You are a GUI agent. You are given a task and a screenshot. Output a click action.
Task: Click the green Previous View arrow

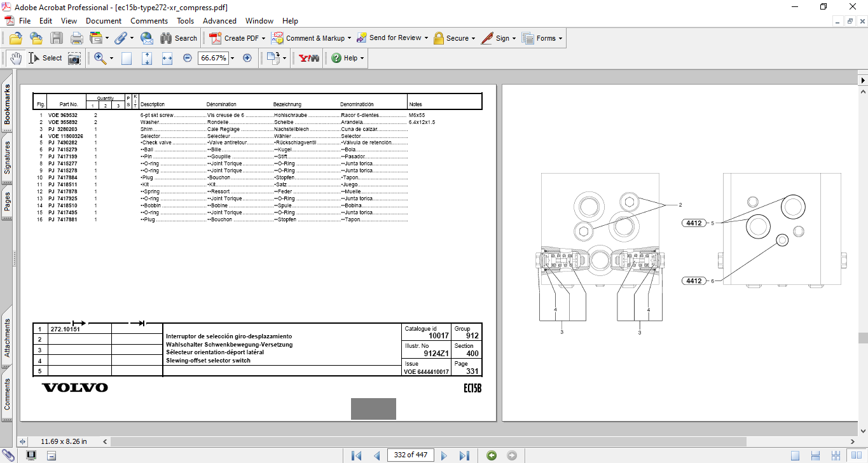[x=492, y=455]
